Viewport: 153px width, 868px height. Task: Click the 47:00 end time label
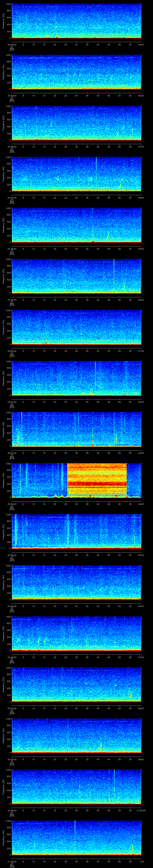point(141,147)
